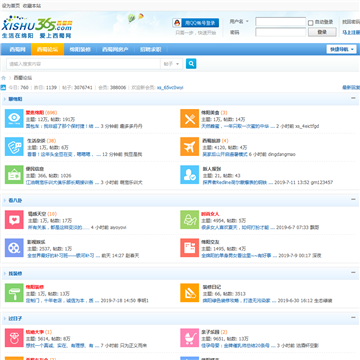
Task: Open the 装修日记 forum title link
Action: 212,287
